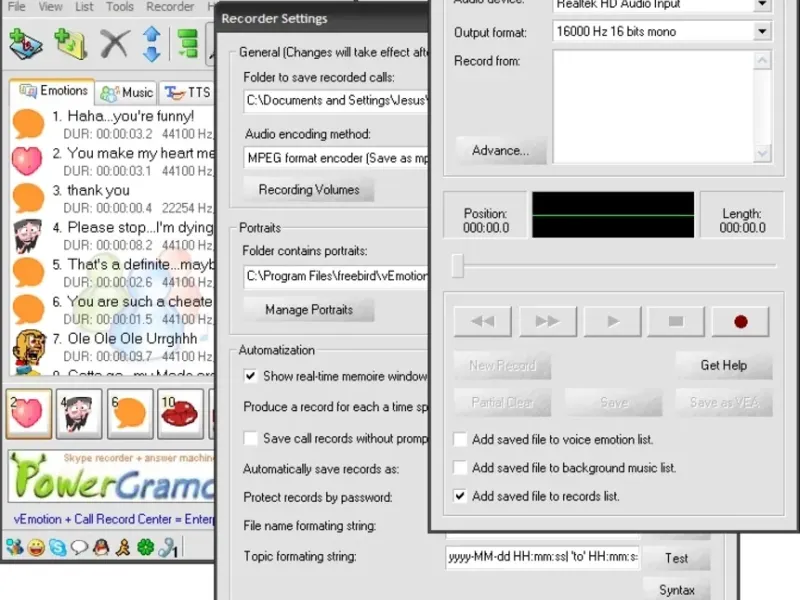Click the play button in recorder
Viewport: 800px width, 600px height.
612,321
